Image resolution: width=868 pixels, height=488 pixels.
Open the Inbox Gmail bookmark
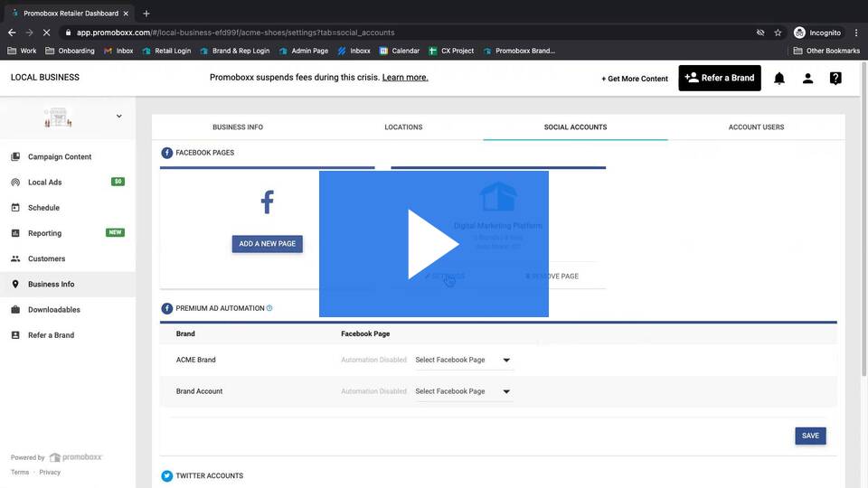point(118,51)
